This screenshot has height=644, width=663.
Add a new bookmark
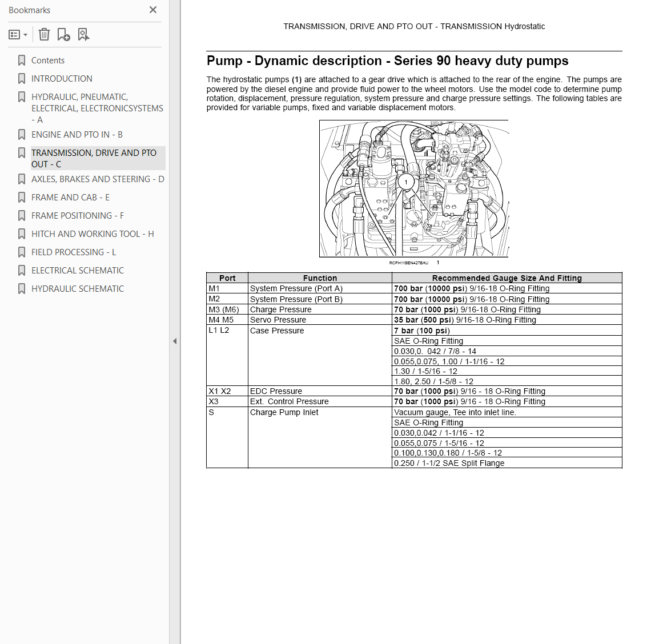tap(63, 35)
